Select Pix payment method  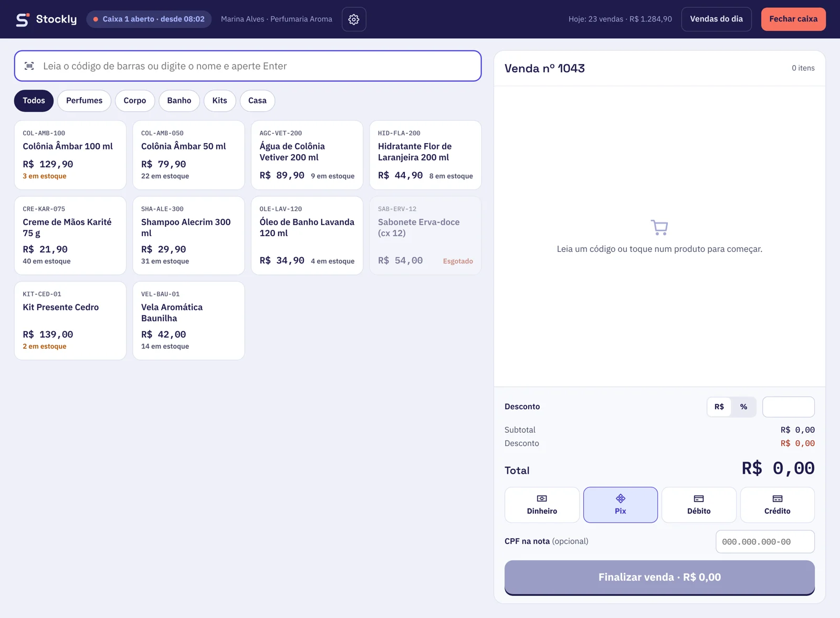(621, 505)
